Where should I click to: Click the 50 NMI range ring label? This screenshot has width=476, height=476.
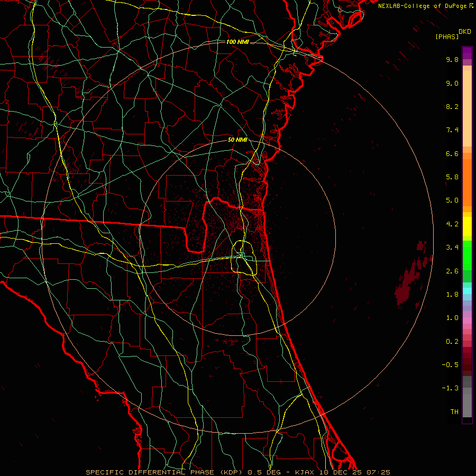pos(237,140)
